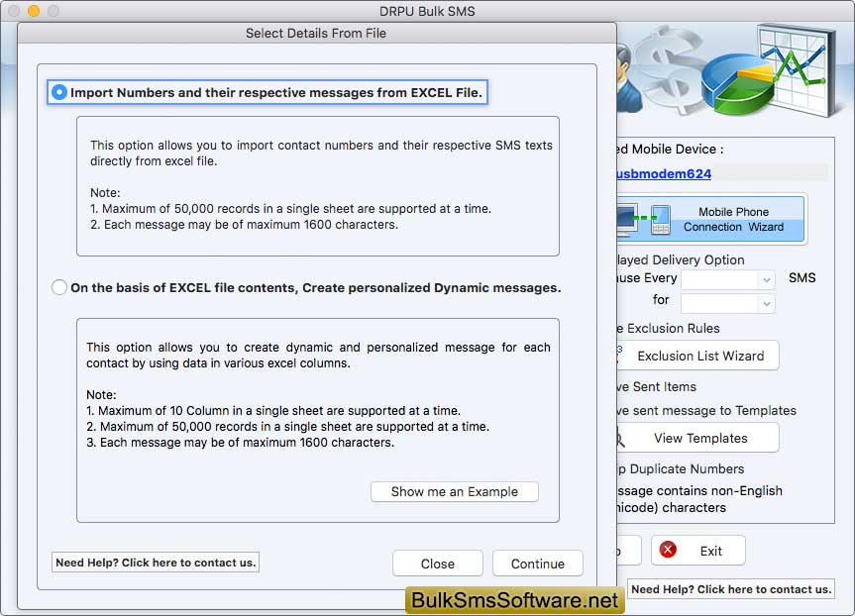The width and height of the screenshot is (855, 616).
Task: Open dialog's Need Help contact link
Action: point(156,563)
